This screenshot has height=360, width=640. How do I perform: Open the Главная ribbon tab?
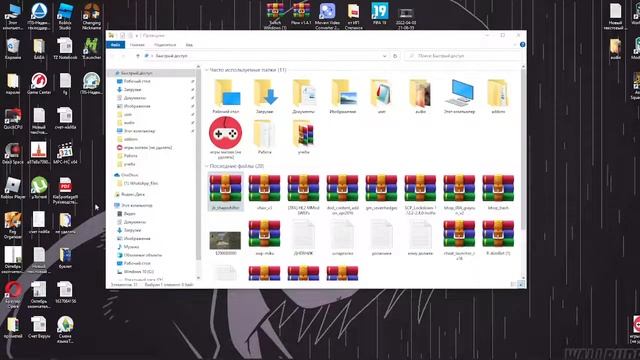(137, 45)
